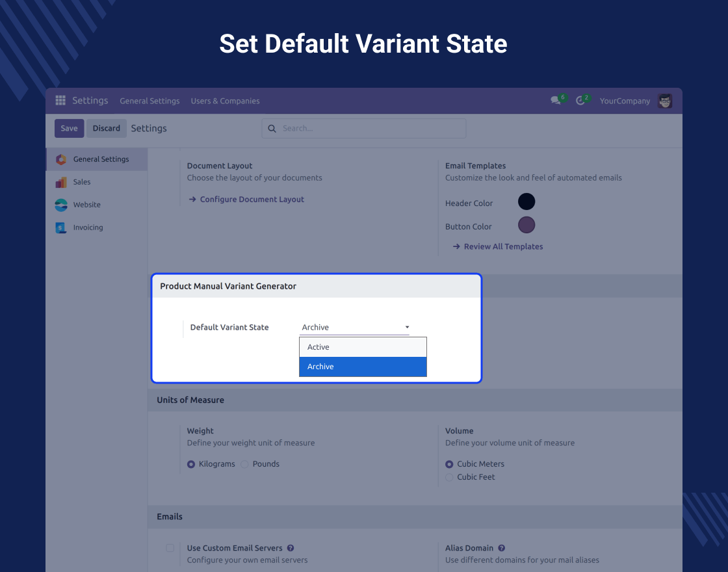
Task: Choose Active from the variant state list
Action: [363, 347]
